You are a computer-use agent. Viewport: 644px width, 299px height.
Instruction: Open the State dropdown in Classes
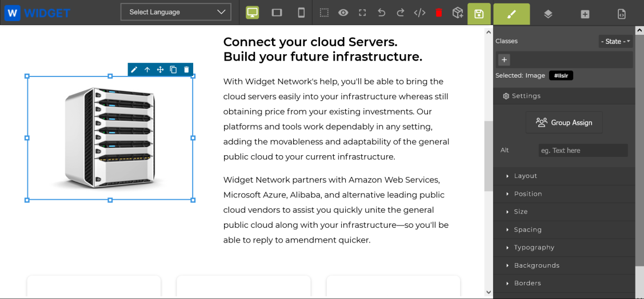(x=615, y=42)
